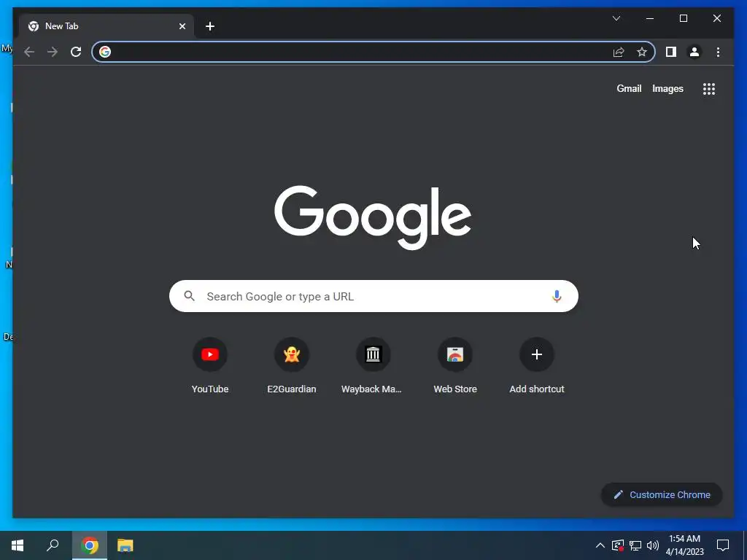Open File Explorer from the taskbar
747x560 pixels.
(x=125, y=545)
